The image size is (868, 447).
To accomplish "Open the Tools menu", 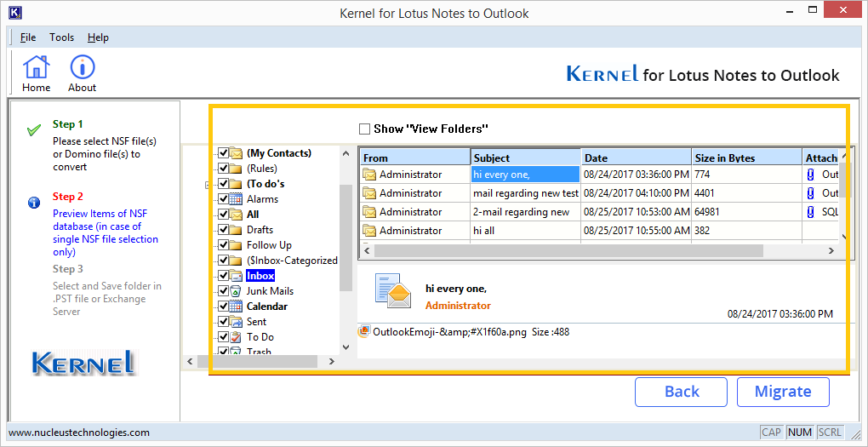I will [61, 37].
